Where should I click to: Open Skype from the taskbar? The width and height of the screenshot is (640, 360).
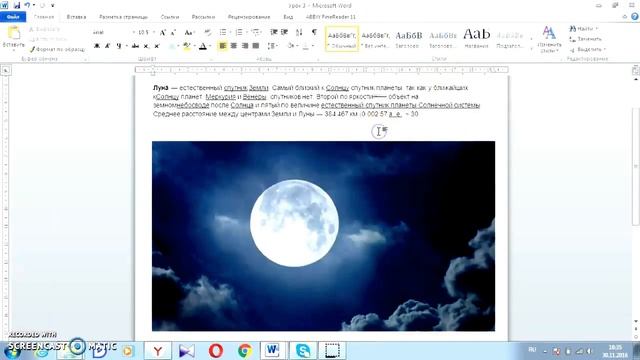(x=302, y=351)
